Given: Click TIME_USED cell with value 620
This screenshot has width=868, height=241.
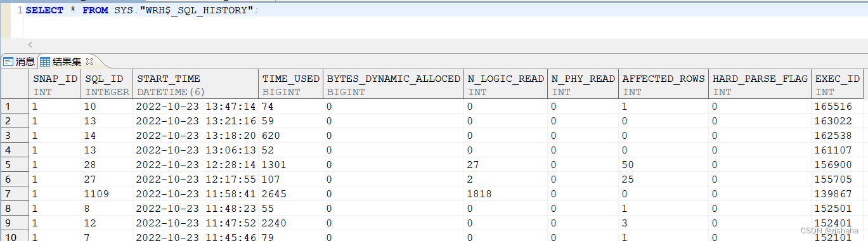Looking at the screenshot, I should pos(291,136).
